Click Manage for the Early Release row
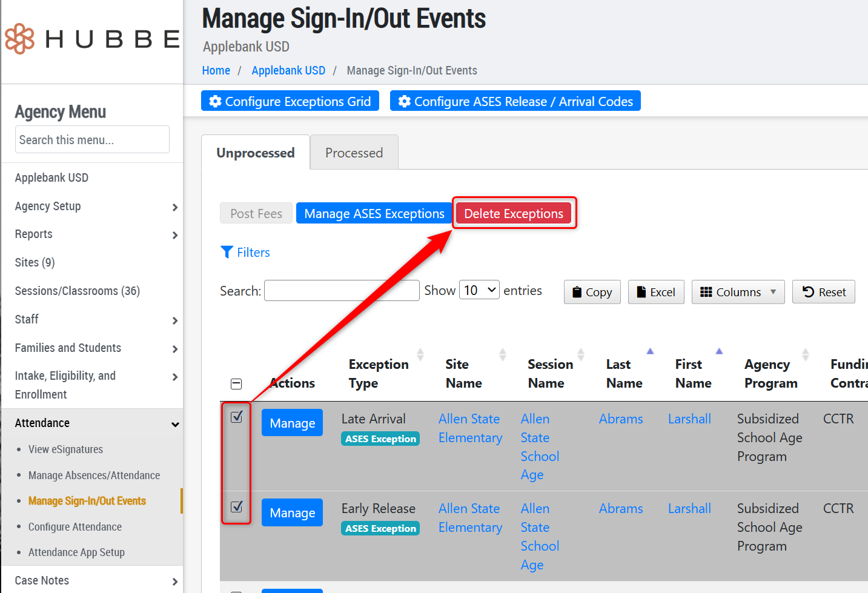Screen dimensions: 868x593 (292, 512)
